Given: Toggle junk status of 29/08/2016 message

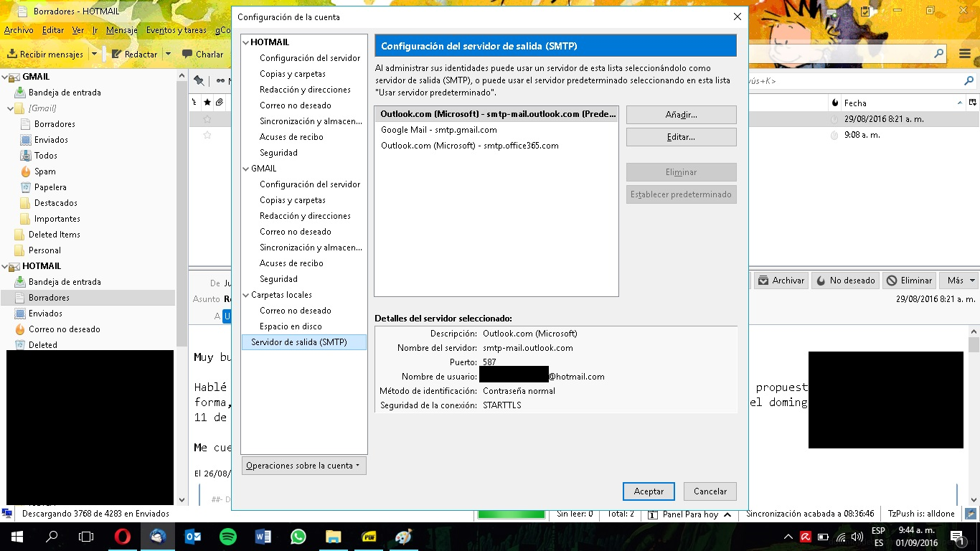Looking at the screenshot, I should pyautogui.click(x=834, y=119).
